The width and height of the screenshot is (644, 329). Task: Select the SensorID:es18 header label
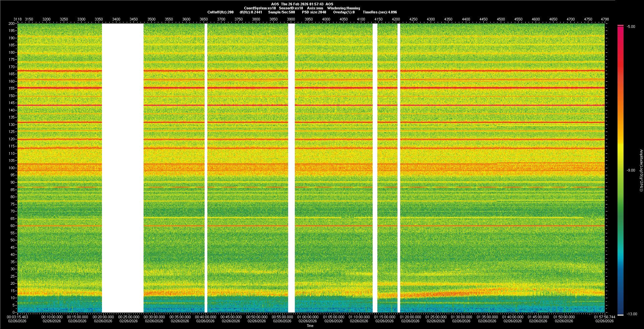point(291,8)
